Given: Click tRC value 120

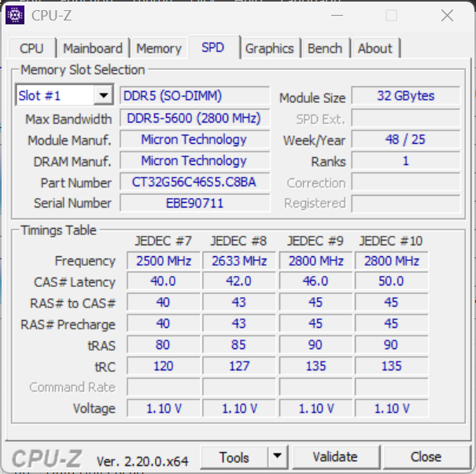Looking at the screenshot, I should pyautogui.click(x=164, y=366).
